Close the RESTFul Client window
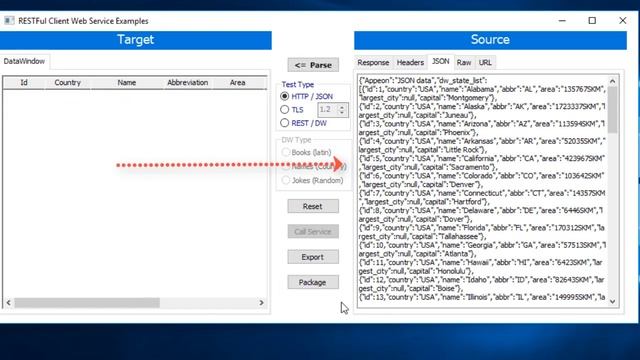 [x=622, y=20]
